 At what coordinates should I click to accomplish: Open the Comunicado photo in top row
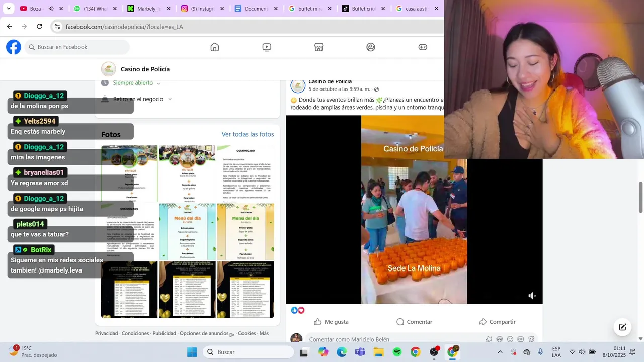point(246,173)
